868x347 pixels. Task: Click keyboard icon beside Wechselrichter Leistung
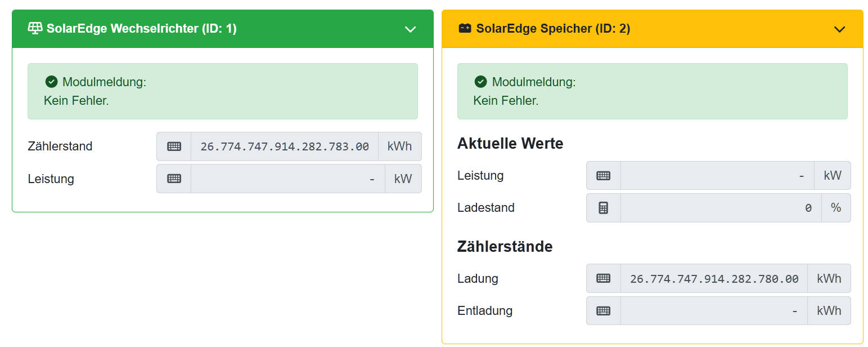tap(174, 179)
